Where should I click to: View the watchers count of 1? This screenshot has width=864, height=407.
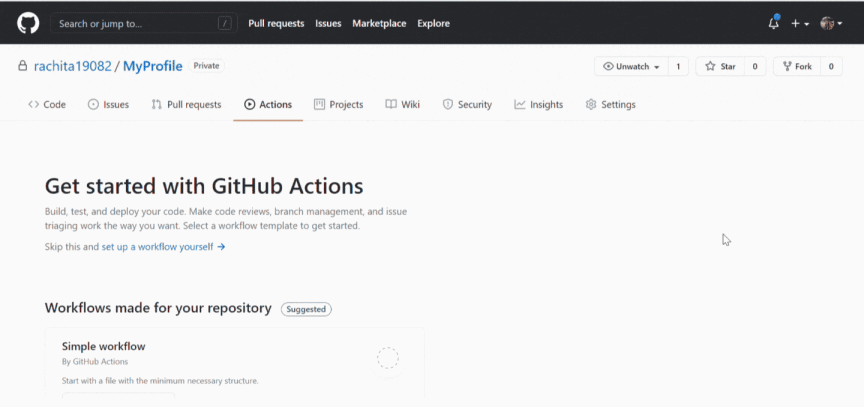click(678, 67)
